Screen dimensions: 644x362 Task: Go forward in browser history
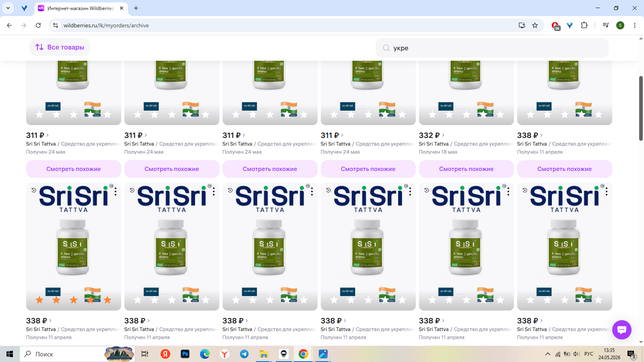(24, 25)
